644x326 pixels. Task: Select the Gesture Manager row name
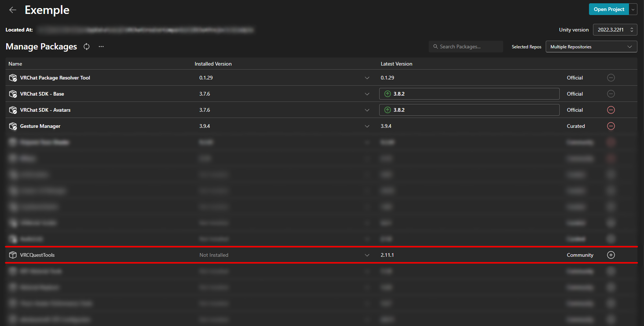click(x=40, y=126)
